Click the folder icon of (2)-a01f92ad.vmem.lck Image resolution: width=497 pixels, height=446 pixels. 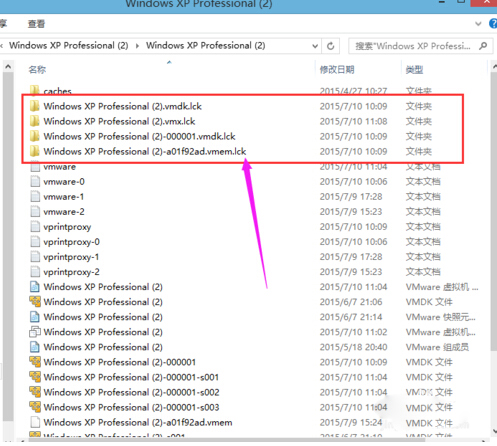coord(35,151)
